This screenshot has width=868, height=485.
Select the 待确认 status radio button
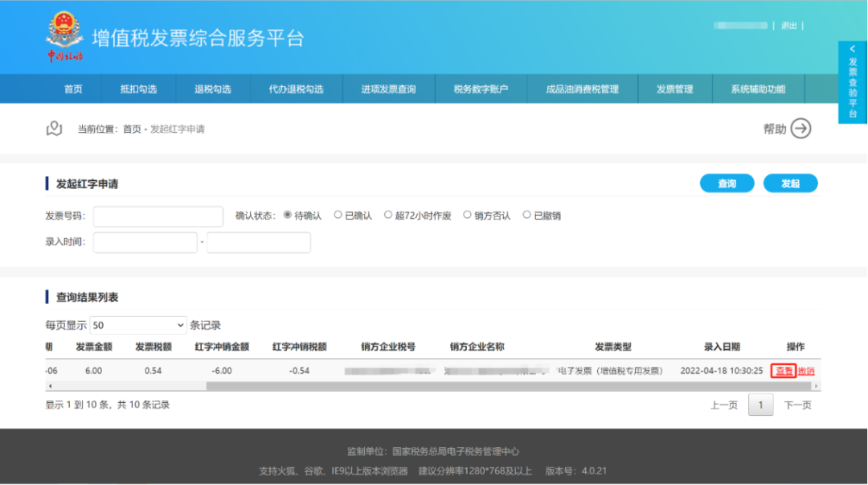(288, 216)
